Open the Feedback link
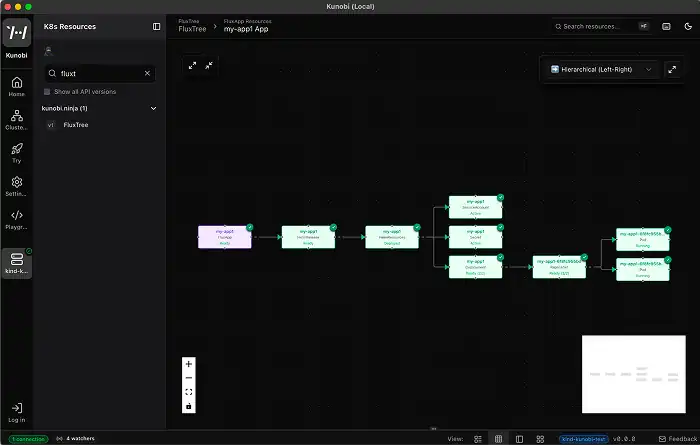This screenshot has width=700, height=445. click(x=678, y=439)
